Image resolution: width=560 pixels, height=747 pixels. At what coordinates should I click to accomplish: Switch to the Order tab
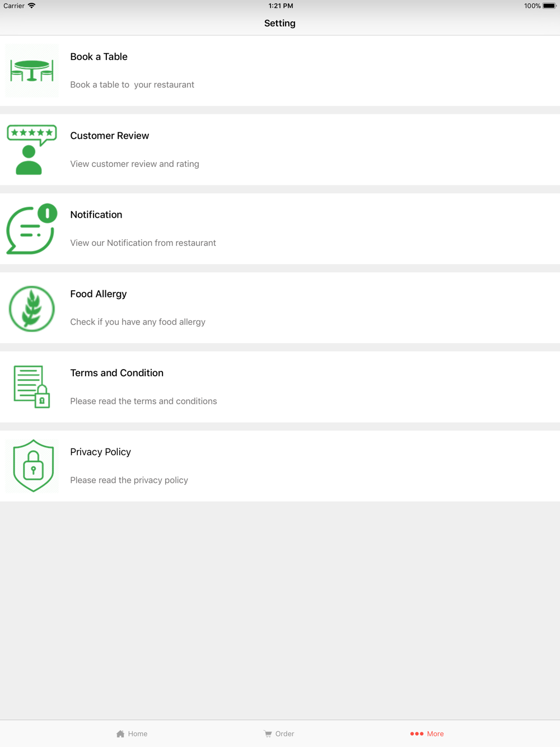point(279,734)
